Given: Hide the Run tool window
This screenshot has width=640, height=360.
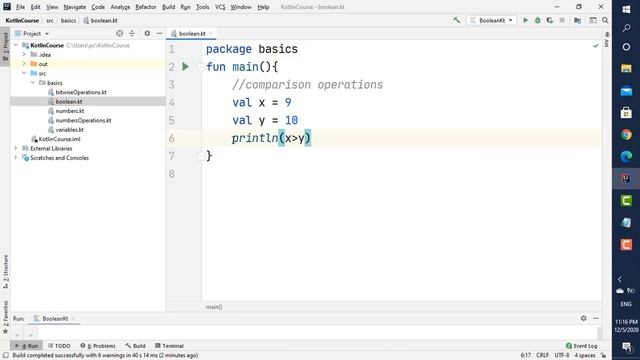Looking at the screenshot, I should click(x=596, y=318).
